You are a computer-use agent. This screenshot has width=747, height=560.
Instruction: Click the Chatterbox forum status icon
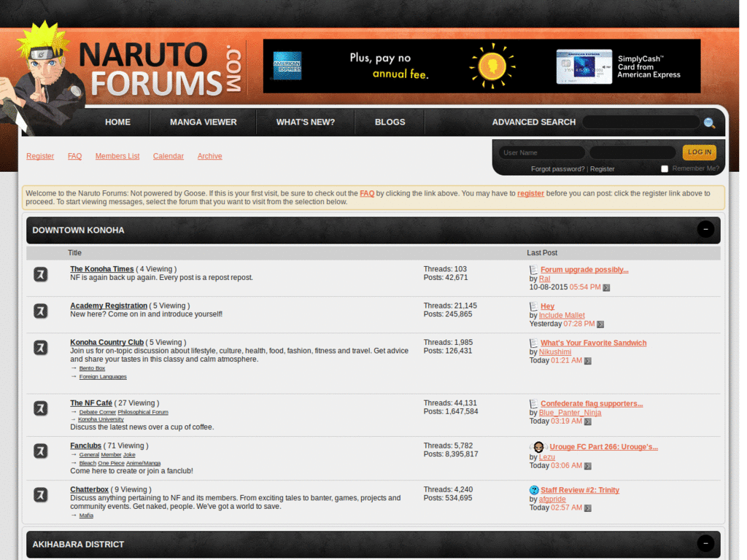41,495
